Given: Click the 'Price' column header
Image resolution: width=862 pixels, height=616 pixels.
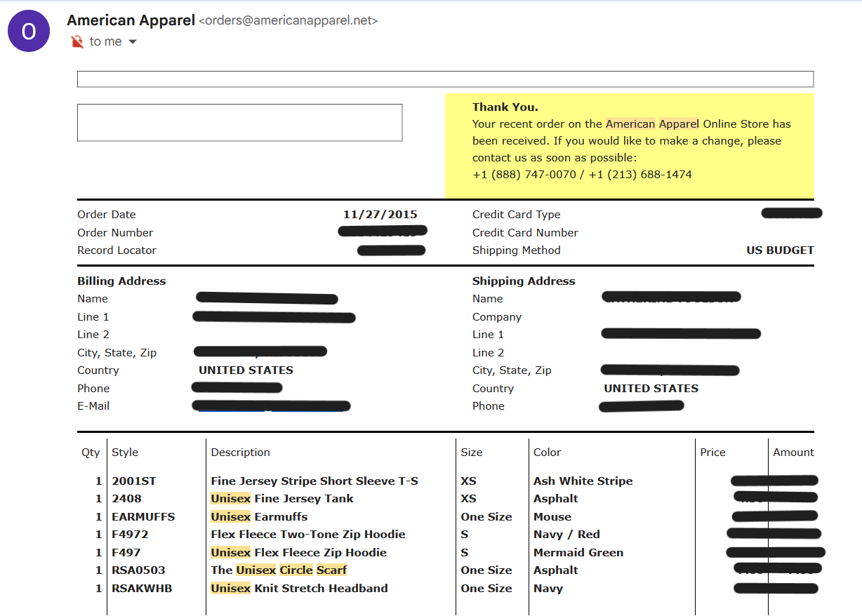Looking at the screenshot, I should click(713, 453).
